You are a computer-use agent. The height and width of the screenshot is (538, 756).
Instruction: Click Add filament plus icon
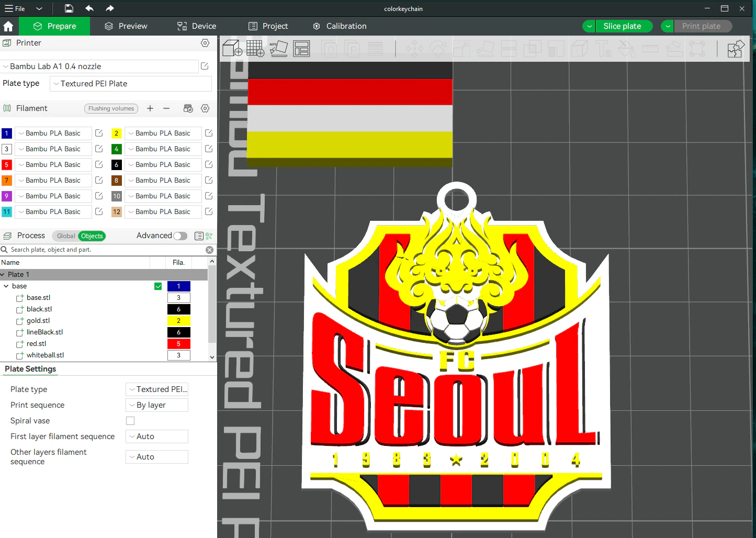(150, 108)
